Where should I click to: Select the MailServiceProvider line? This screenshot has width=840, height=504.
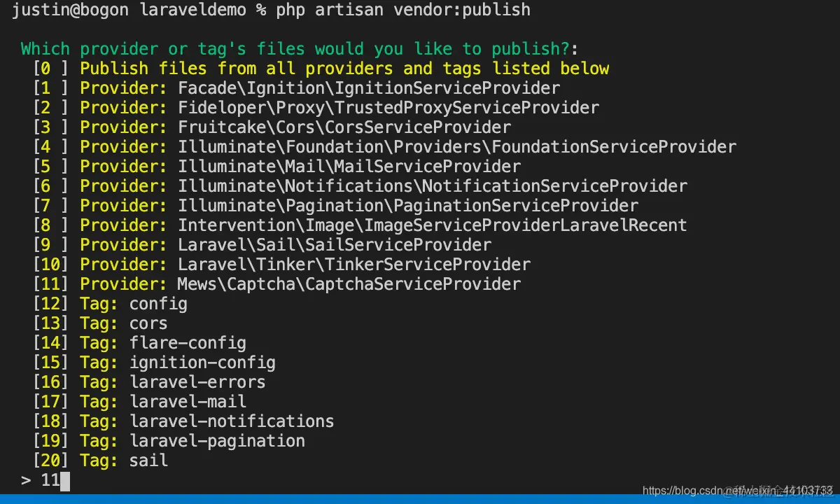(x=276, y=167)
